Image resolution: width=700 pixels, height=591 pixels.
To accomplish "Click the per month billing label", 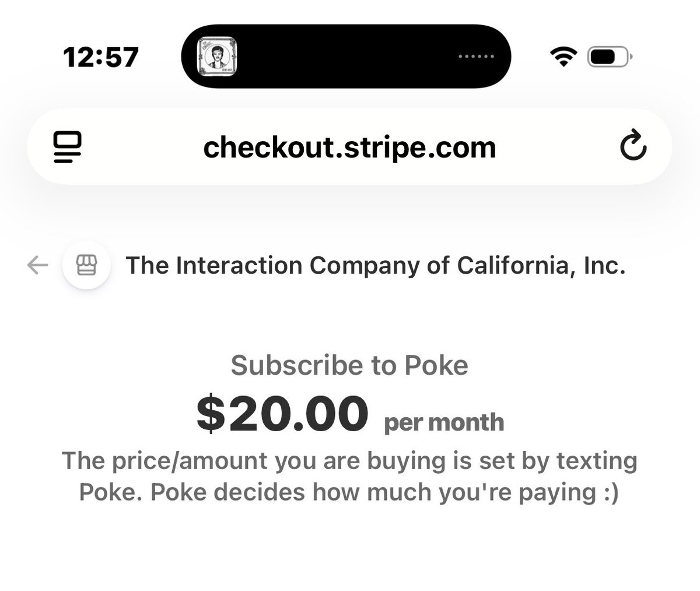I will click(x=443, y=422).
